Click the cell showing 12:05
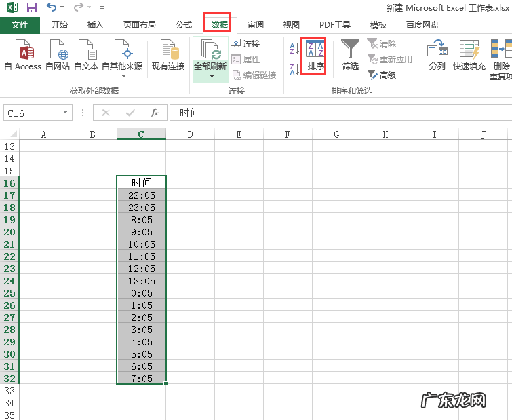 click(x=141, y=268)
